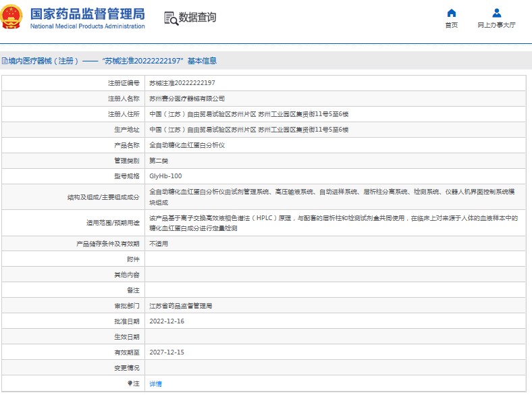This screenshot has height=397, width=532.
Task: Click the 变更情况 row label
Action: point(127,368)
